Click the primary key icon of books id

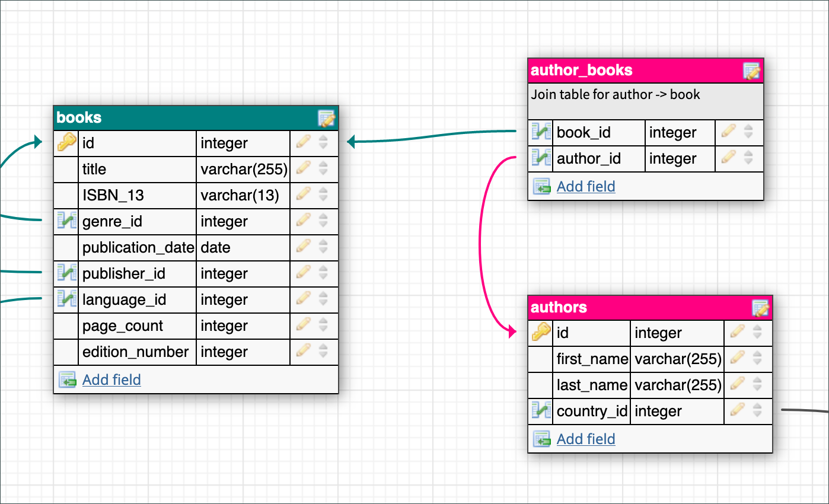(67, 143)
